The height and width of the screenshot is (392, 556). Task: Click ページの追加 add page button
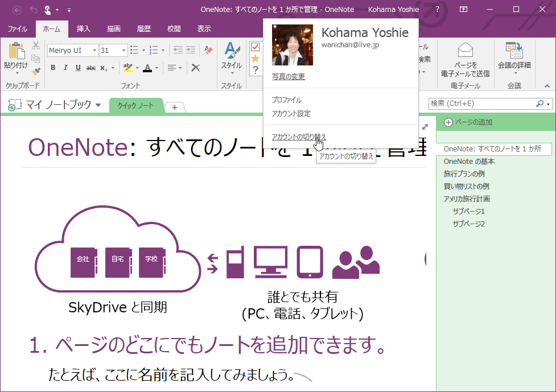[468, 122]
